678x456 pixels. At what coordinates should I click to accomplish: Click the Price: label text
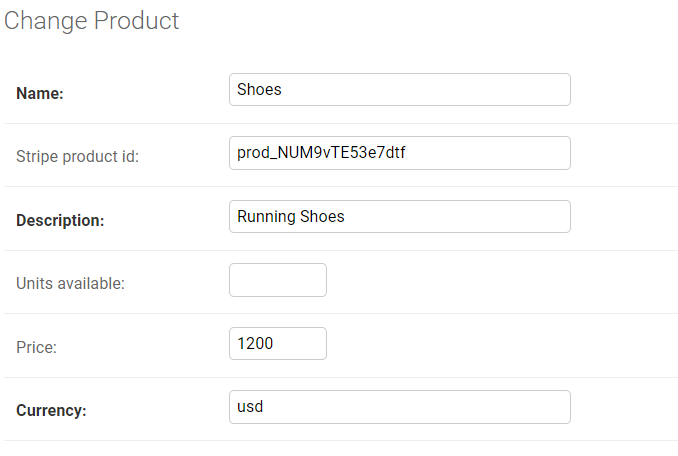36,347
